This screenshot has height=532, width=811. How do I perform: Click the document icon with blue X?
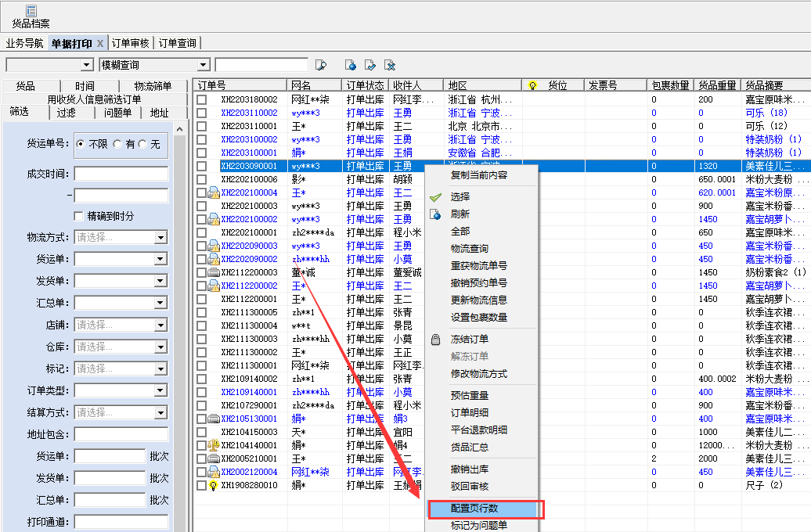[x=390, y=65]
